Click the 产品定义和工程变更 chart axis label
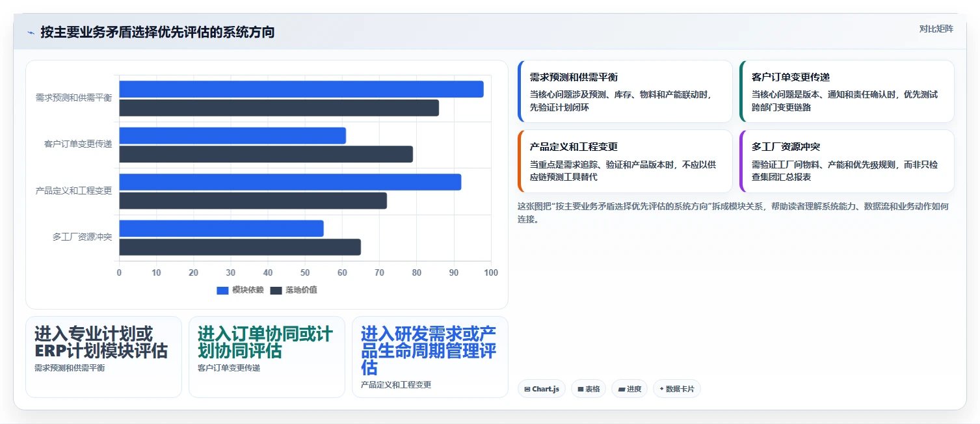This screenshot has height=424, width=980. 73,191
